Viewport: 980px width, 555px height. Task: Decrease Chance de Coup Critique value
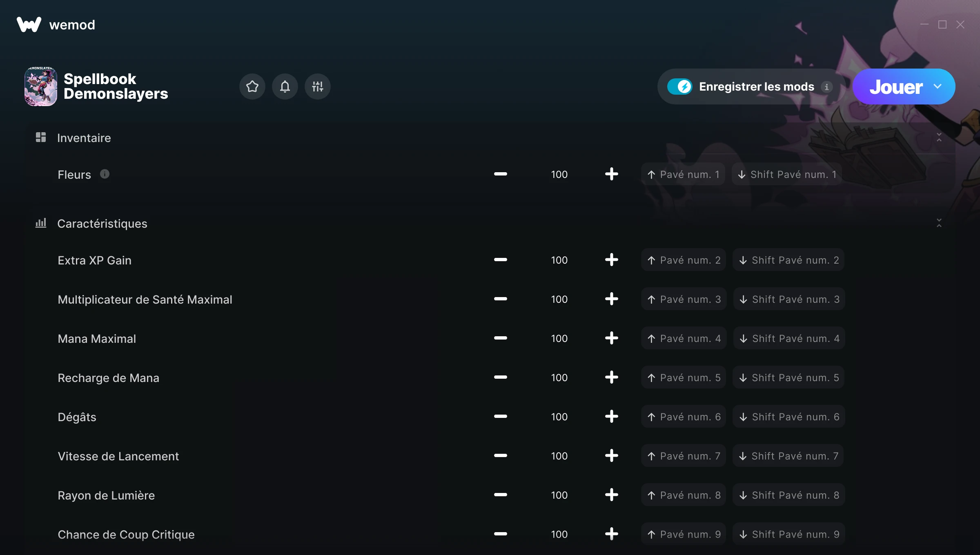(500, 534)
